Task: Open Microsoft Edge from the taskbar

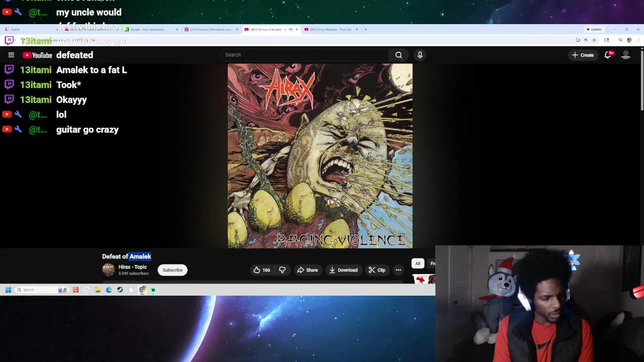Action: pos(109,290)
